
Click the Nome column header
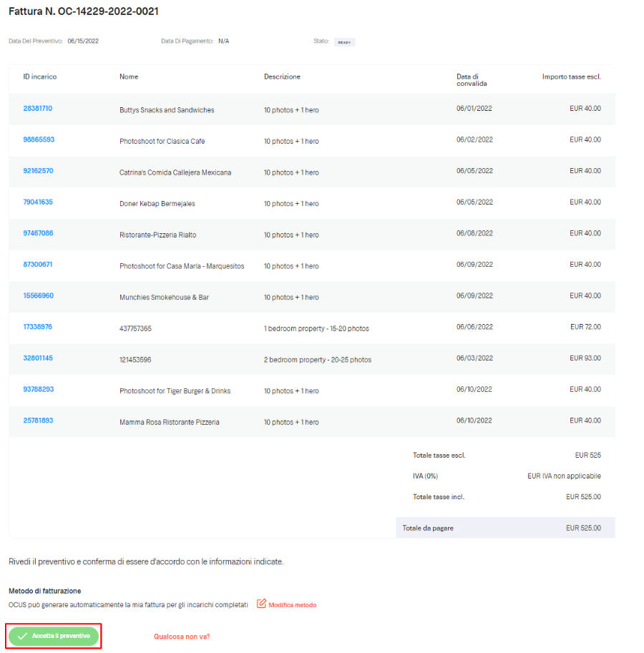click(x=129, y=77)
